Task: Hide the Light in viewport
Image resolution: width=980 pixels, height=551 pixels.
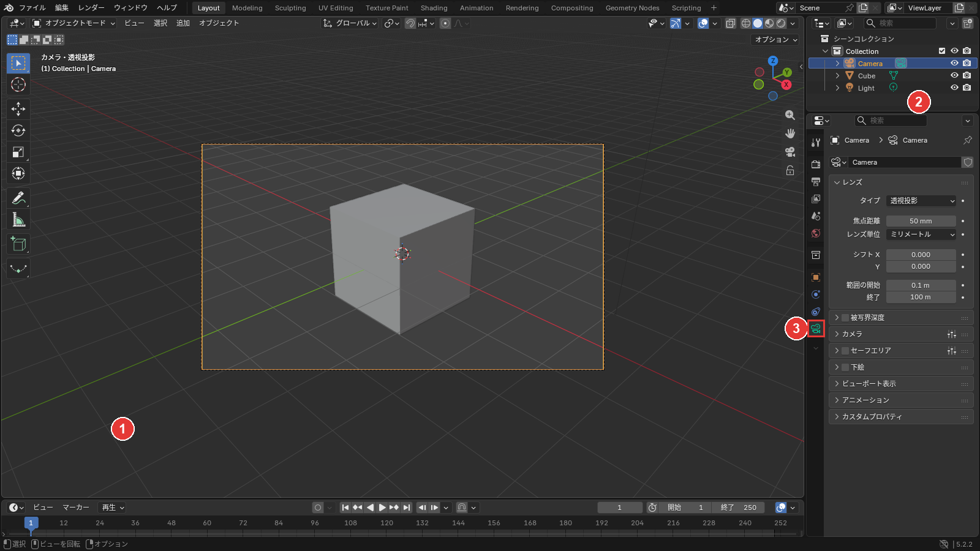Action: coord(954,88)
